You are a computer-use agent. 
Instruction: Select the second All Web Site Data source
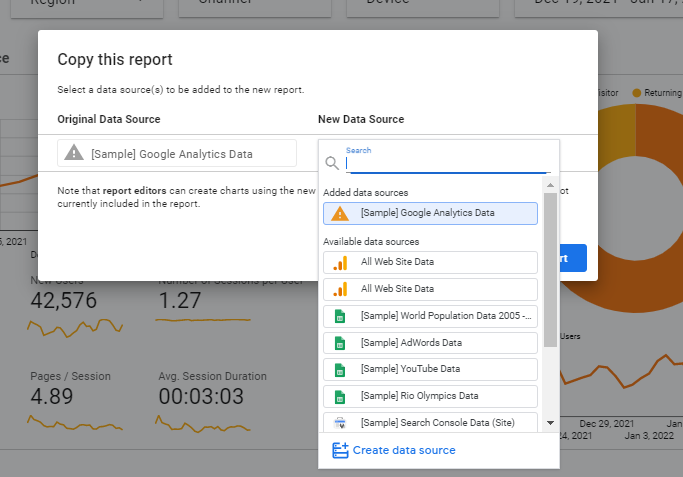point(430,289)
